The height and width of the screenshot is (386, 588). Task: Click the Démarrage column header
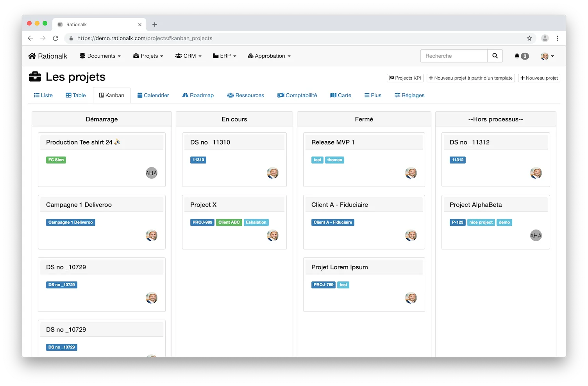pyautogui.click(x=102, y=119)
